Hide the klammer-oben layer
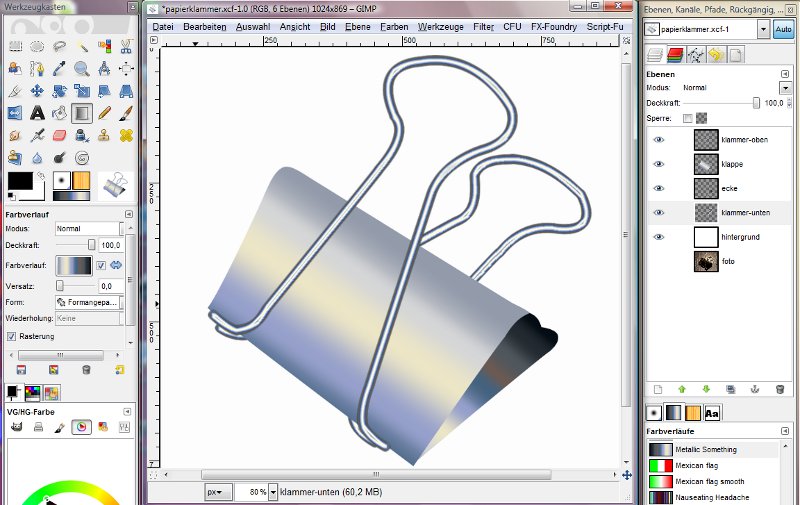This screenshot has height=505, width=800. point(659,140)
